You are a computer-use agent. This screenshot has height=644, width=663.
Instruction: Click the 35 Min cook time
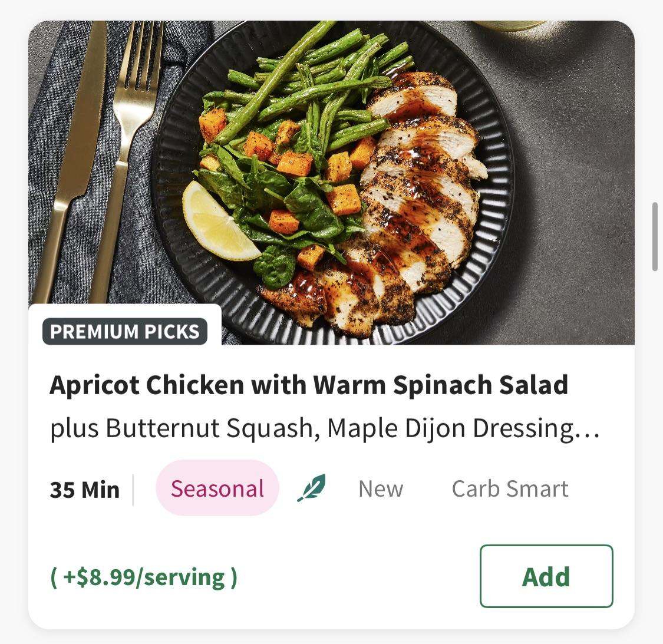85,490
